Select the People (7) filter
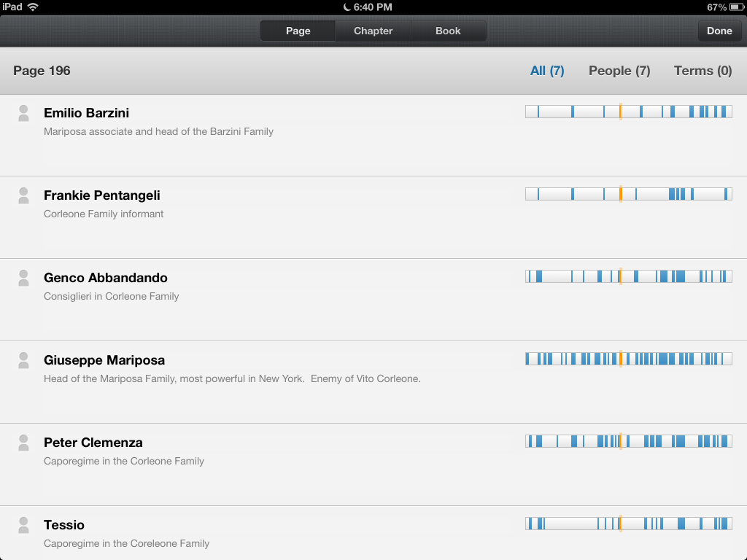Viewport: 747px width, 560px height. coord(619,71)
